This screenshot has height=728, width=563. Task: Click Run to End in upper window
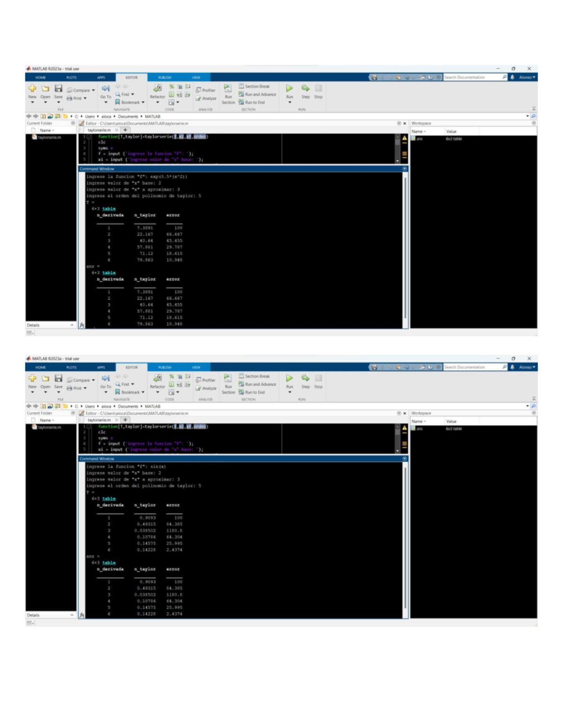pyautogui.click(x=254, y=102)
